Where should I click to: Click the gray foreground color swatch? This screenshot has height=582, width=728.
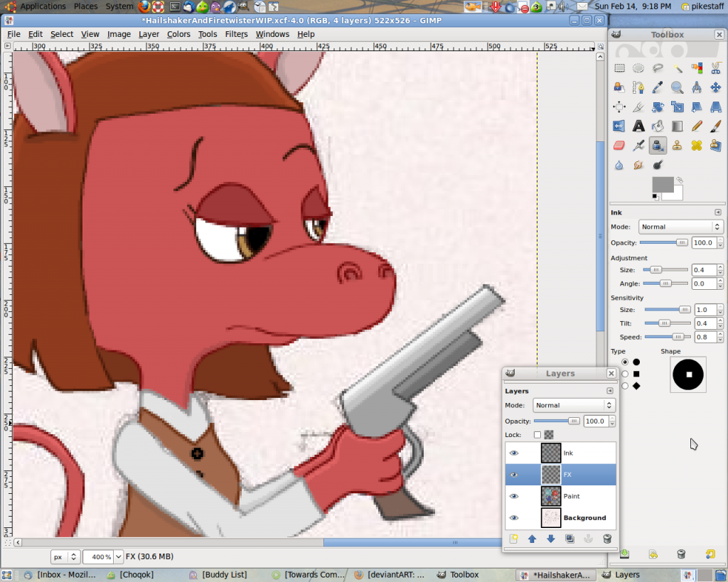click(x=663, y=185)
